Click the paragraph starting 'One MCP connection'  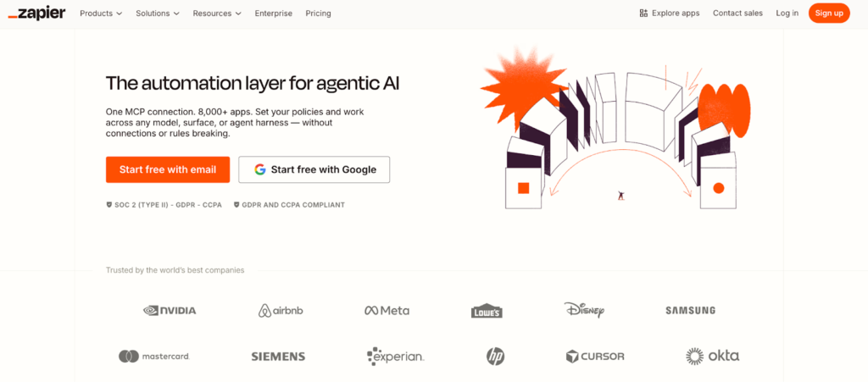[x=236, y=123]
